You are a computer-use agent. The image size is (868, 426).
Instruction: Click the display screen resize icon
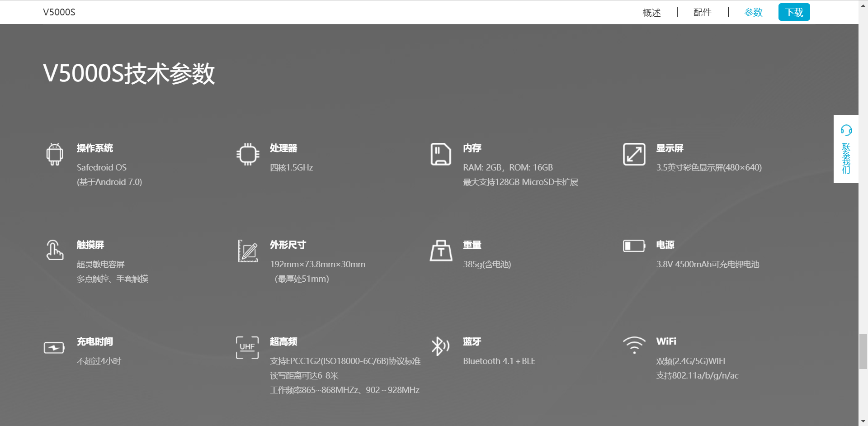coord(634,154)
